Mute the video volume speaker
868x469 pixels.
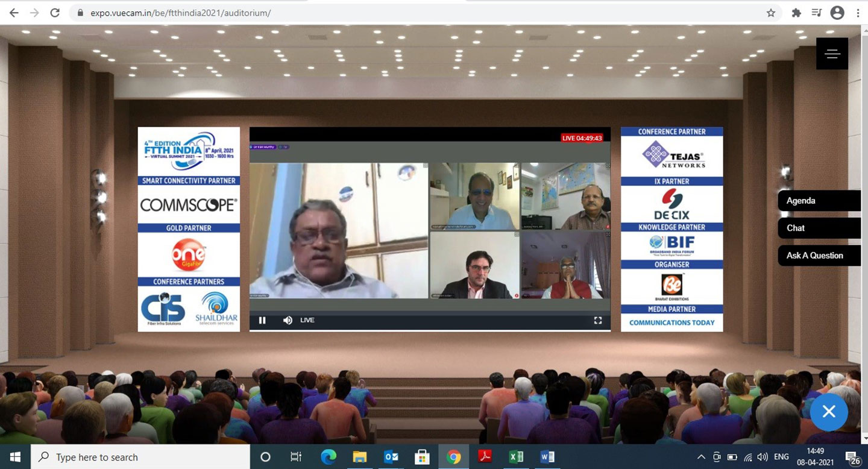(288, 320)
